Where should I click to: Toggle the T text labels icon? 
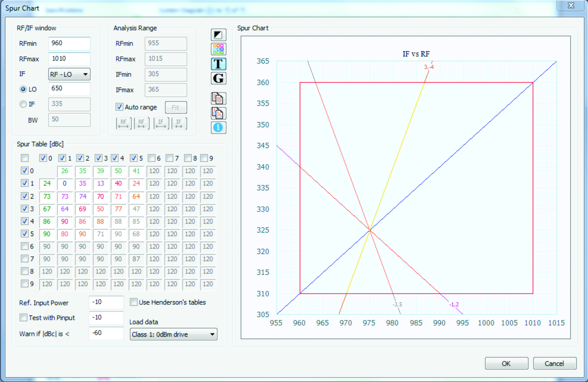point(218,64)
